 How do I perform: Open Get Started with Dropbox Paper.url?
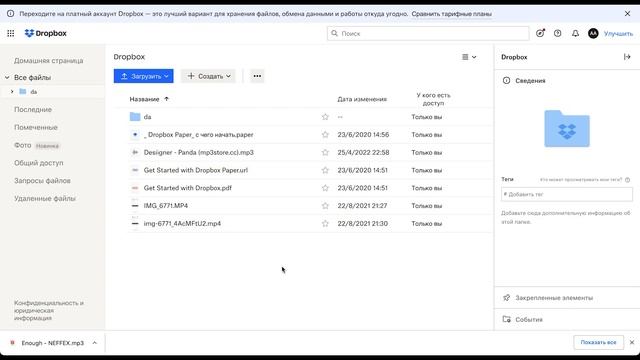coord(196,170)
